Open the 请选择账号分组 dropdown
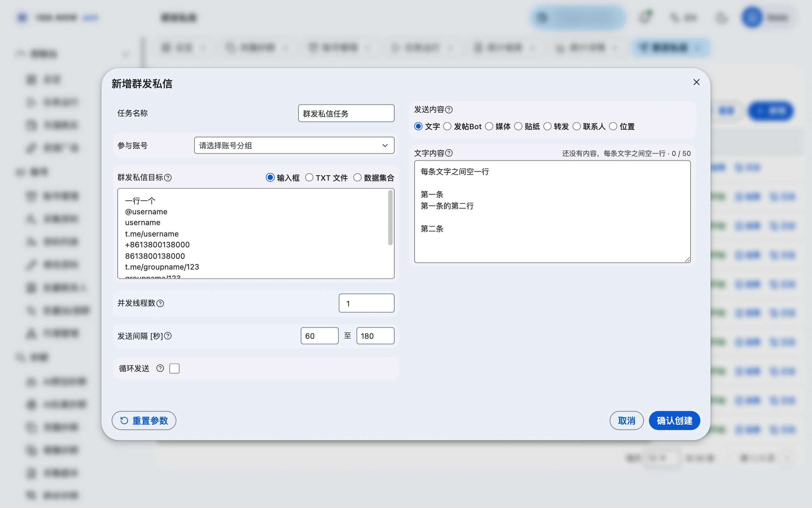 pos(294,145)
